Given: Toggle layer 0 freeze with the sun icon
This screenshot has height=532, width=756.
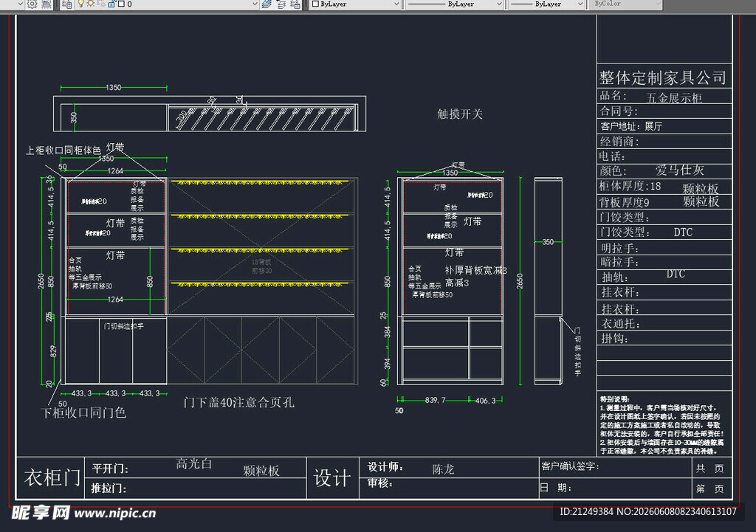Looking at the screenshot, I should tap(90, 4).
